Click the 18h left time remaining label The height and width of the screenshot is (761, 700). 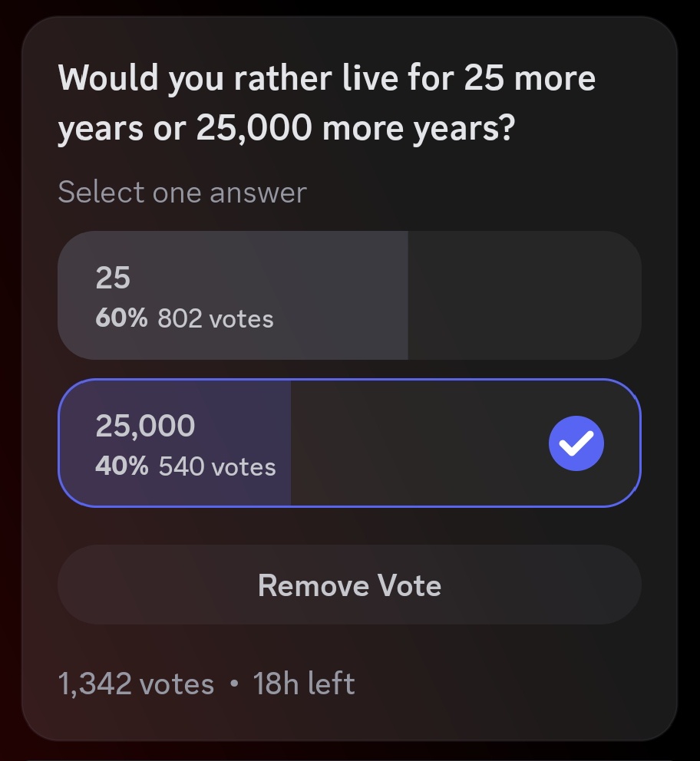[304, 683]
